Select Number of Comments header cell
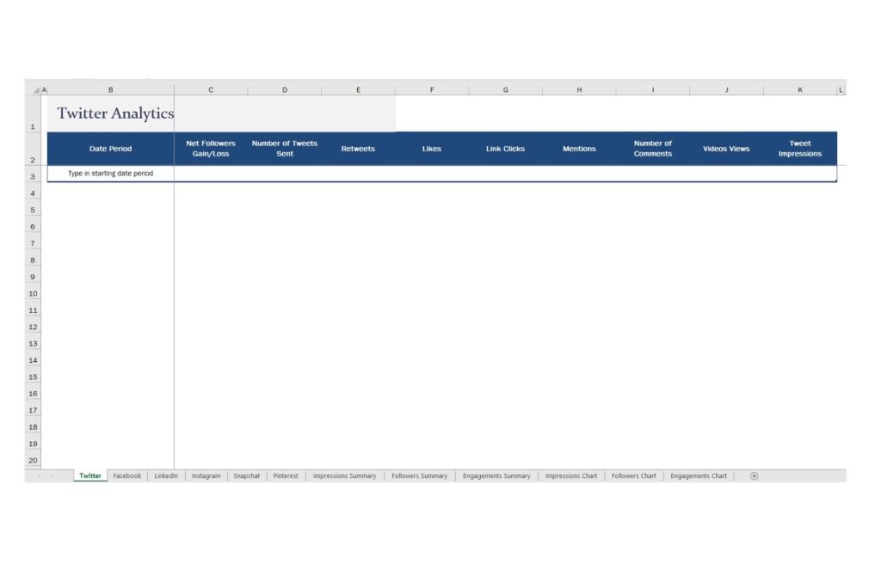This screenshot has width=881, height=588. pyautogui.click(x=652, y=149)
